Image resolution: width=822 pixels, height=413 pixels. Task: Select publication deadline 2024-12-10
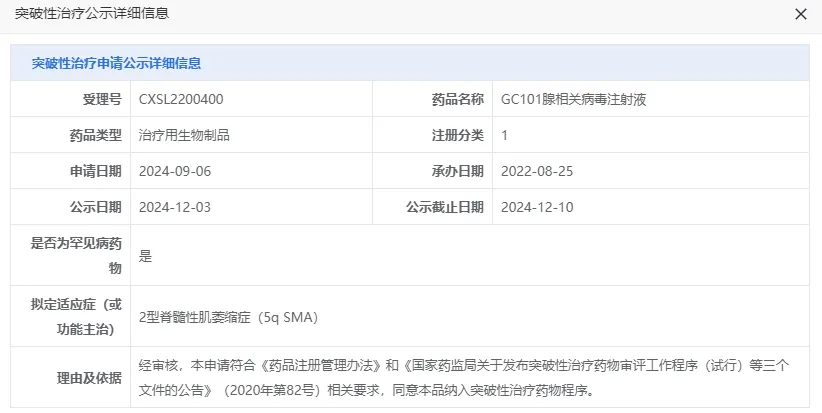[537, 207]
